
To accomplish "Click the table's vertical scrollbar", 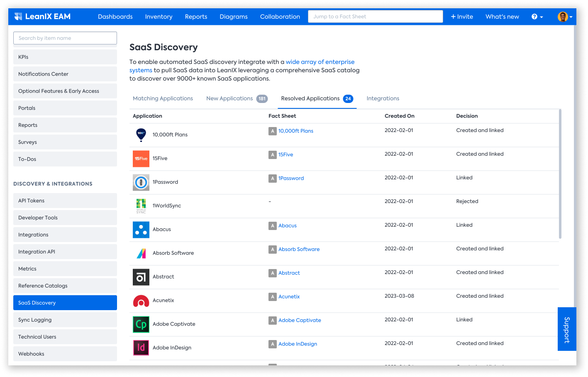I will click(x=560, y=174).
